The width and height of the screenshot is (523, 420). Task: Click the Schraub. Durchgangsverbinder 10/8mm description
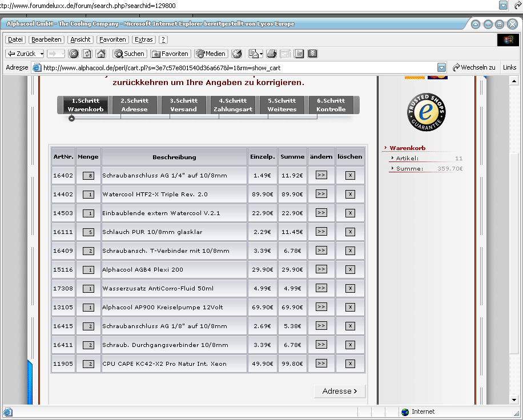click(165, 345)
